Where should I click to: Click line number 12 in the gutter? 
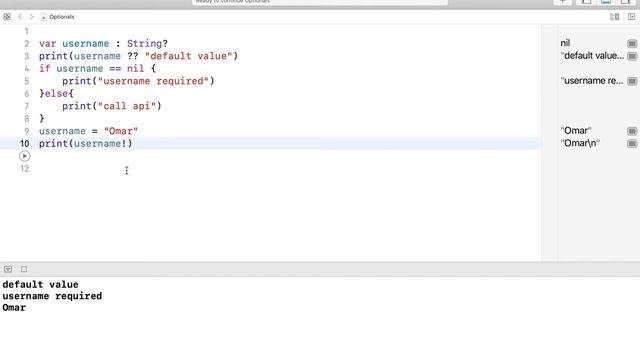point(24,169)
